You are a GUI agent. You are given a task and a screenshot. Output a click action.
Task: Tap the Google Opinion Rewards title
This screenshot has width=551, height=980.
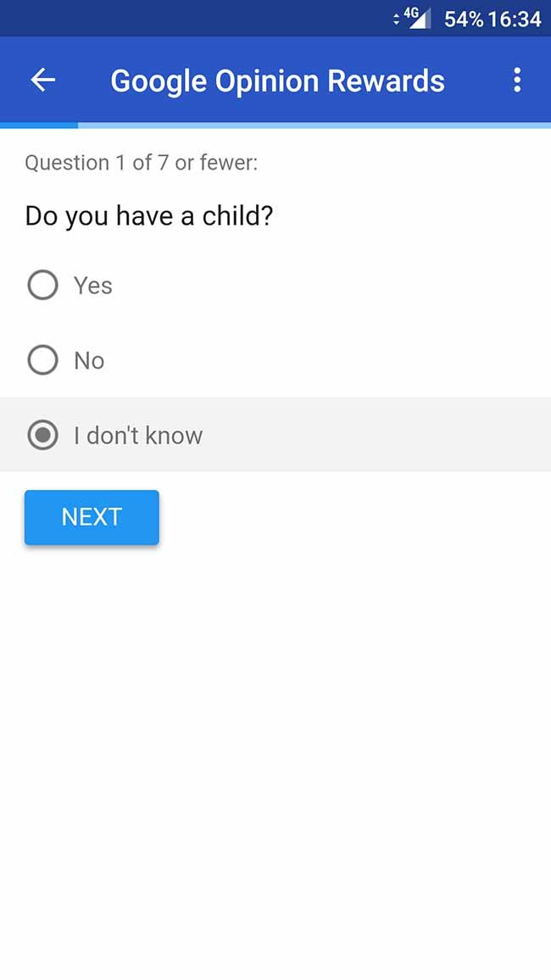tap(277, 81)
